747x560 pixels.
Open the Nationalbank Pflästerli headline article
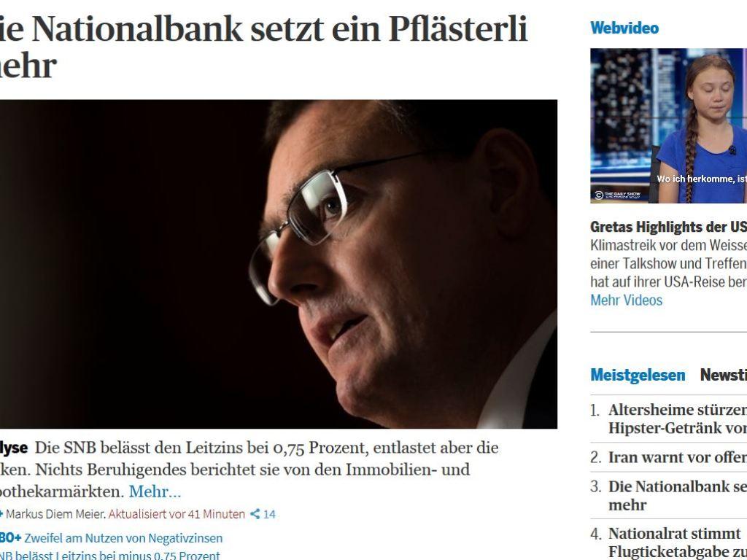tap(263, 47)
